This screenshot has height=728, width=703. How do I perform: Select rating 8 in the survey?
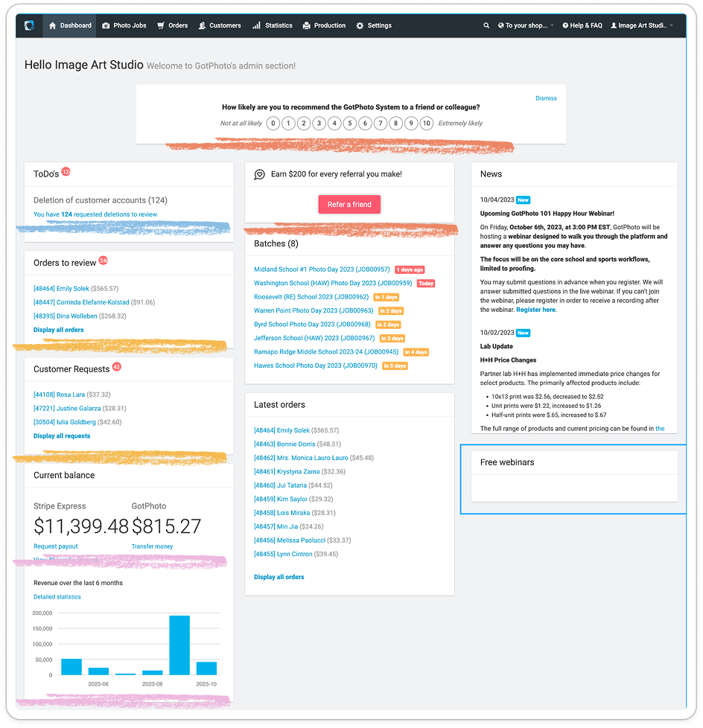tap(396, 124)
